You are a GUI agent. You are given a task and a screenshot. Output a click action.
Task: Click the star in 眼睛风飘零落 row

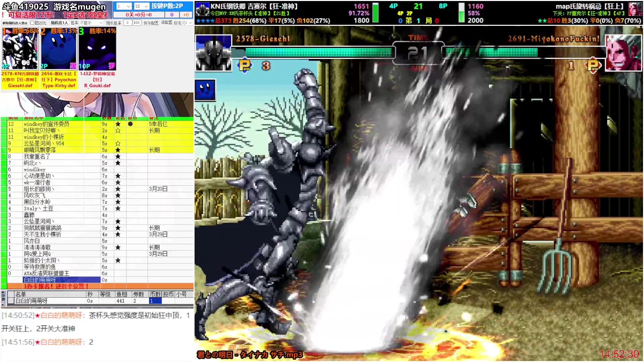[118, 150]
